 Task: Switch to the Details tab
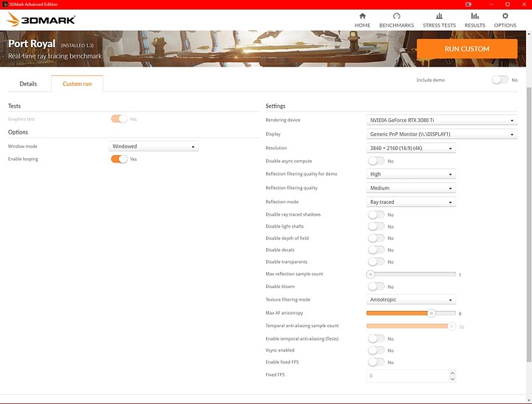(x=28, y=83)
